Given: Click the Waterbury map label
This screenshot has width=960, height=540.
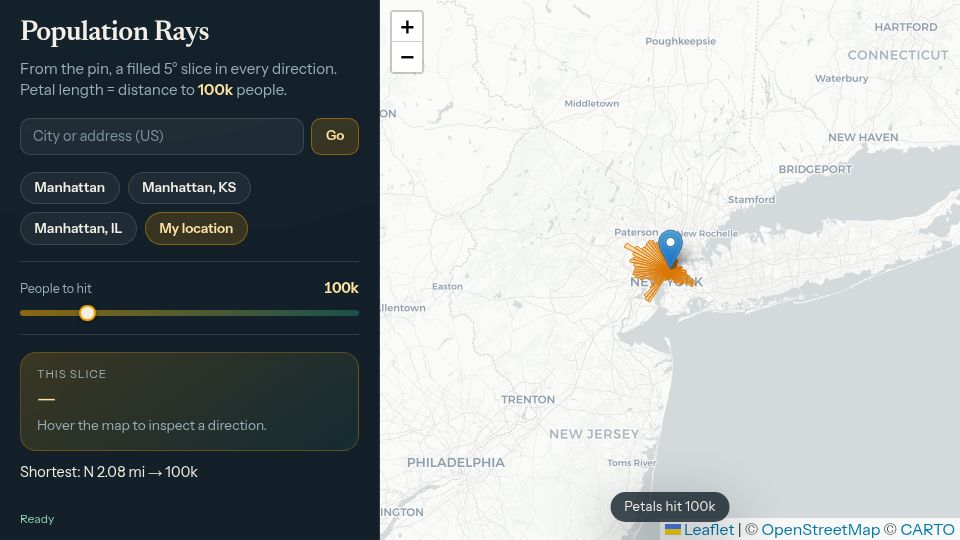Looking at the screenshot, I should (x=841, y=78).
